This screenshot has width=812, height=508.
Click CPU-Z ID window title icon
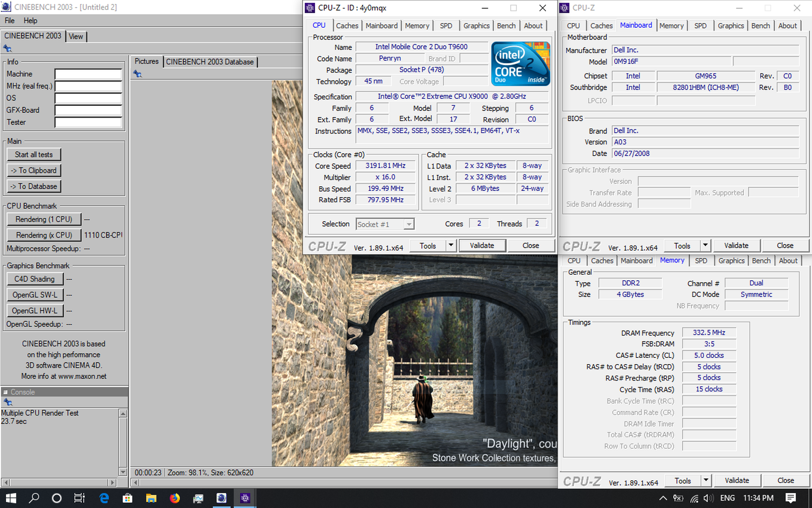coord(310,8)
